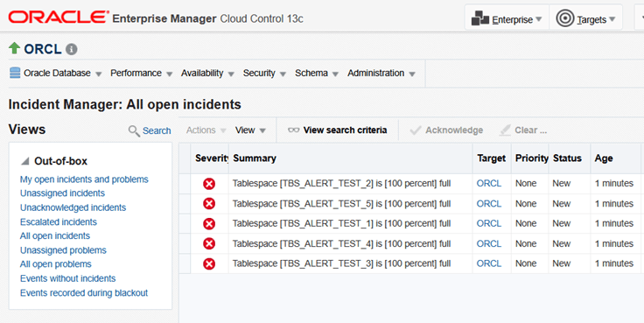Sort by the Target column header
The image size is (644, 323).
[492, 158]
